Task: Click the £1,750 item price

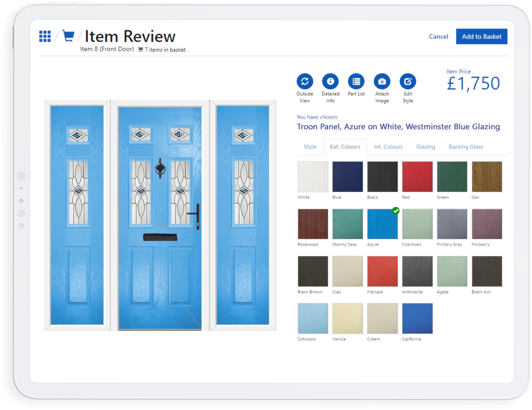Action: [473, 83]
